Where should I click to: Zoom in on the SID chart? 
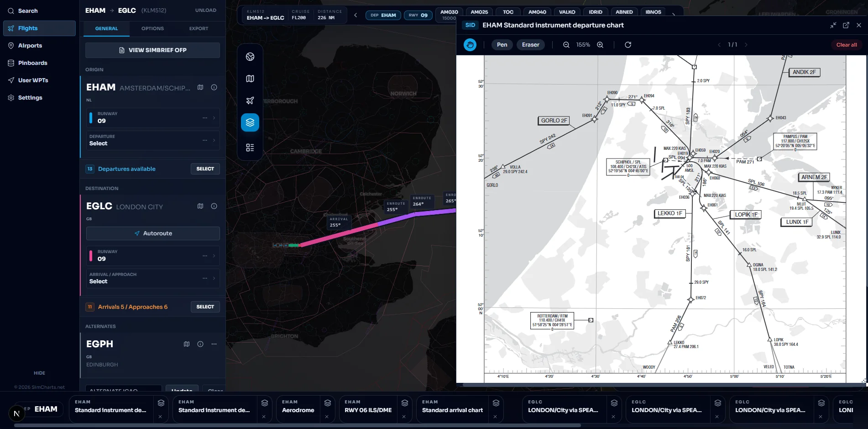(x=600, y=45)
